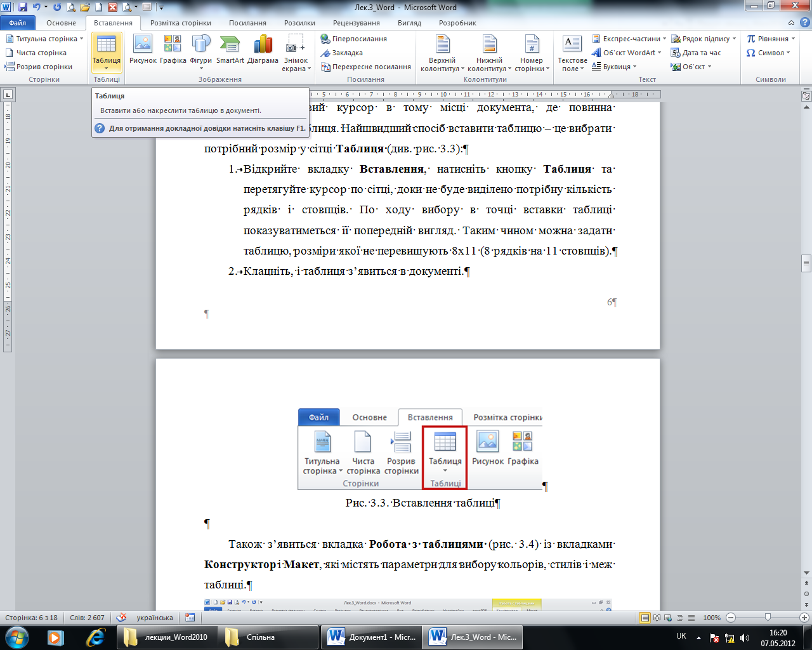
Task: Expand Об'єкт WordArt gallery
Action: pos(626,53)
